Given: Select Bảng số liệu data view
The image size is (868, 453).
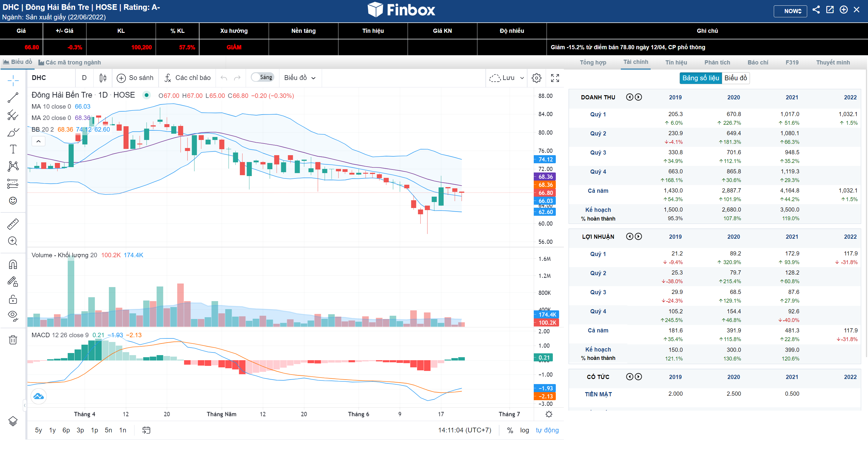Looking at the screenshot, I should point(700,78).
